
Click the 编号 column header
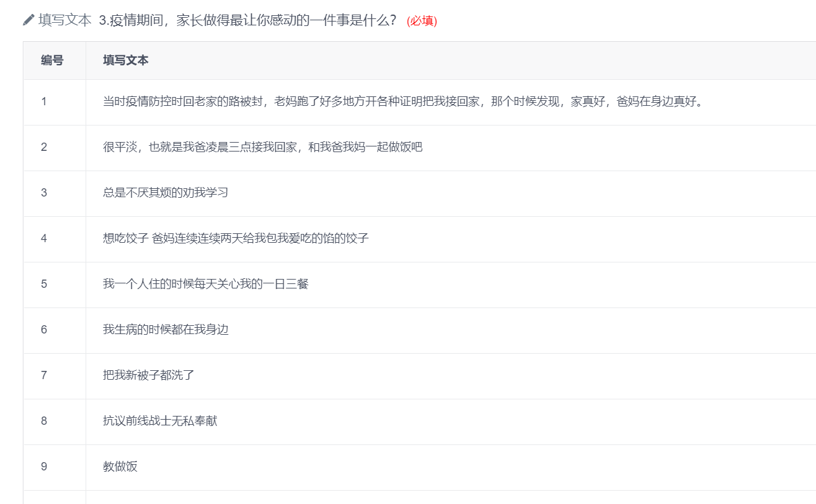tap(52, 60)
